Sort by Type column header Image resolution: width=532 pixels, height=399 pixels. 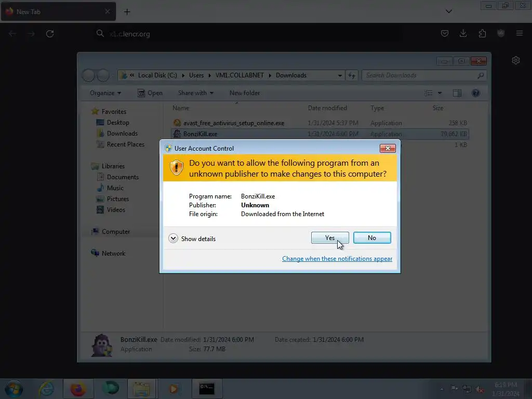pyautogui.click(x=377, y=108)
